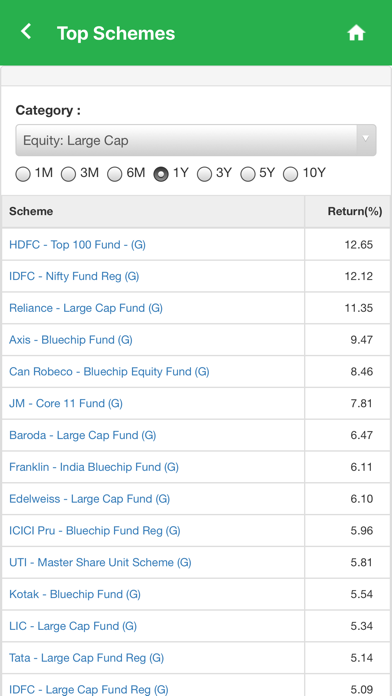Viewport: 392px width, 696px height.
Task: Select the 5Y period radio button
Action: click(x=248, y=174)
